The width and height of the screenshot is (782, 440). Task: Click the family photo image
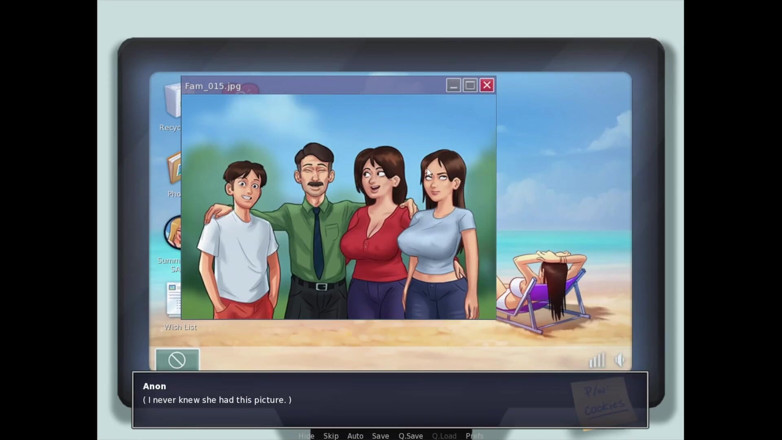(339, 207)
